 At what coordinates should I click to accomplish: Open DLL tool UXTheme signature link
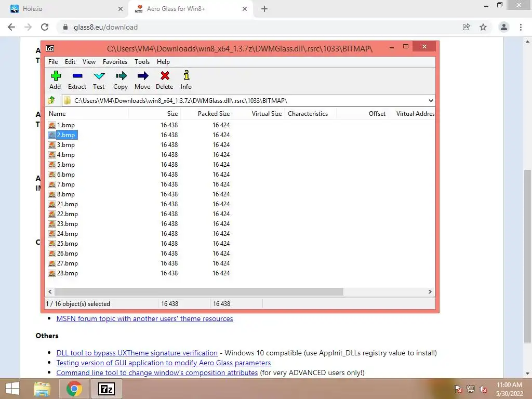[x=137, y=353]
